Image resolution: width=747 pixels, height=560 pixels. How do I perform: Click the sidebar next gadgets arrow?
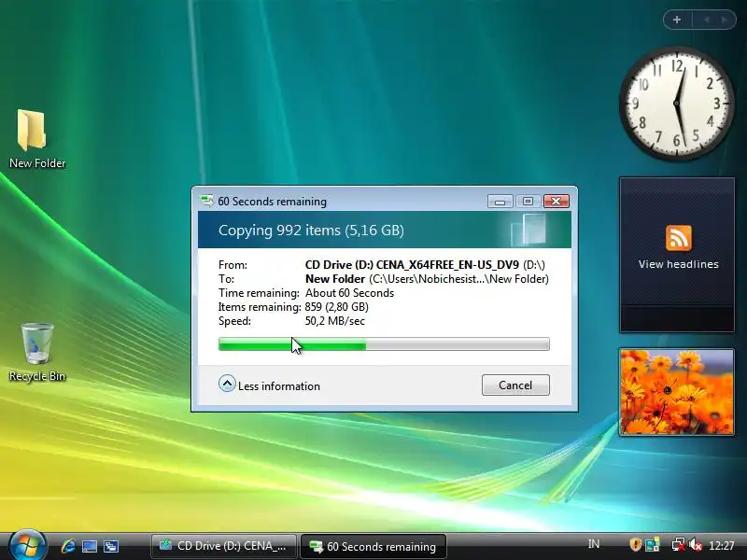point(724,20)
